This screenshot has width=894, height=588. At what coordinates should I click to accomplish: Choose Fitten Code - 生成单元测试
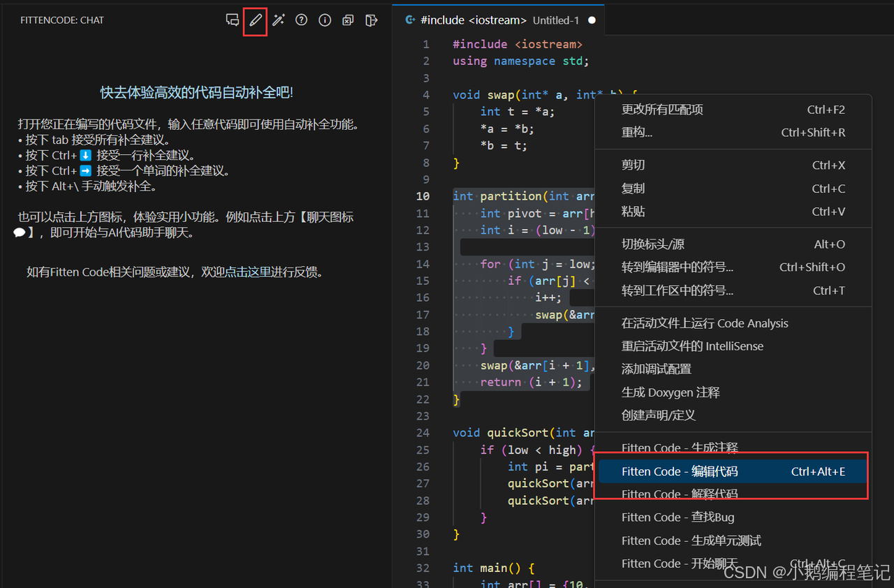point(733,541)
